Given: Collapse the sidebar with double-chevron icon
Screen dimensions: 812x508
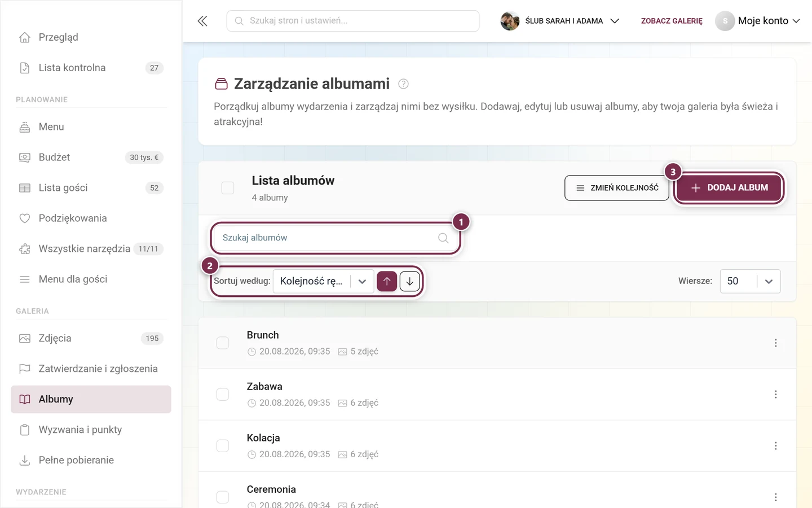Looking at the screenshot, I should click(x=202, y=21).
